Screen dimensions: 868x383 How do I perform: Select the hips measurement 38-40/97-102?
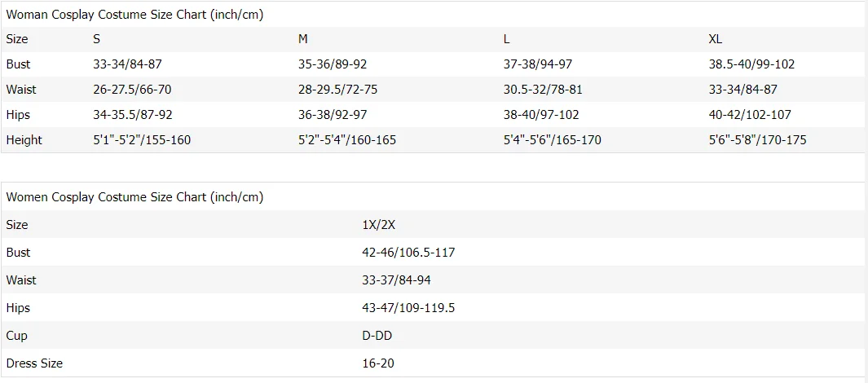click(541, 115)
